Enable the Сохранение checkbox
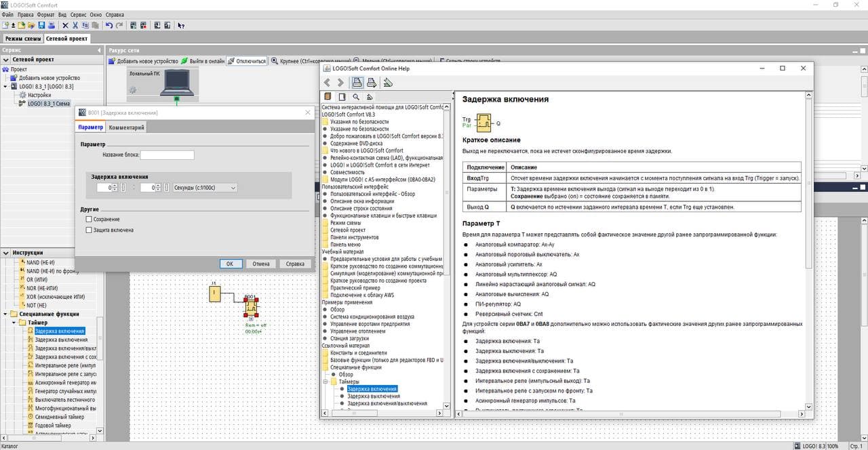 click(x=89, y=220)
